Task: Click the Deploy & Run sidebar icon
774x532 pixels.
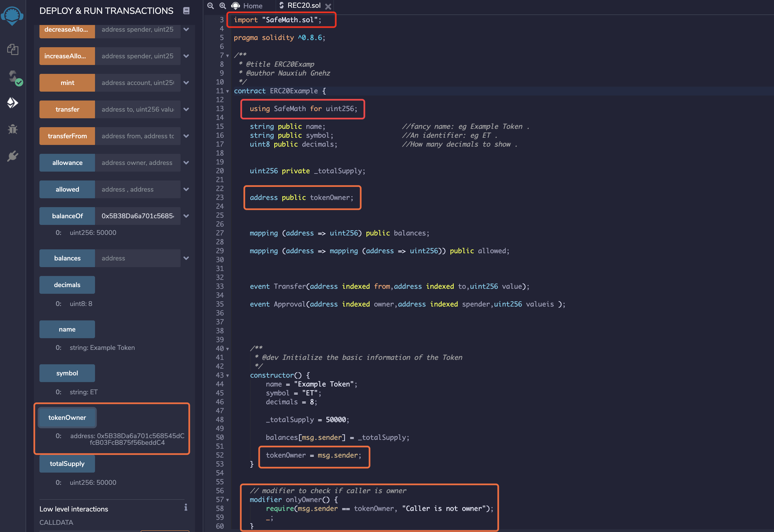Action: [13, 103]
